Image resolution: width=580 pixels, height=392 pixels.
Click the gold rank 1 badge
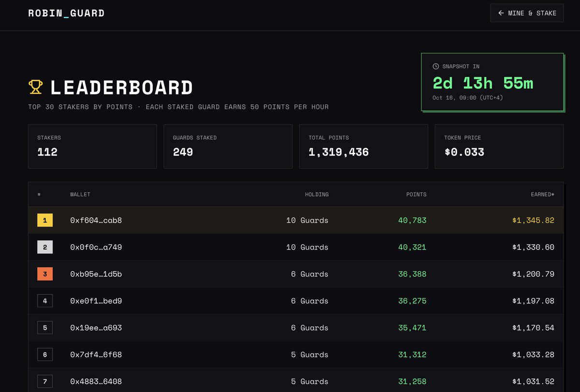[x=45, y=221]
